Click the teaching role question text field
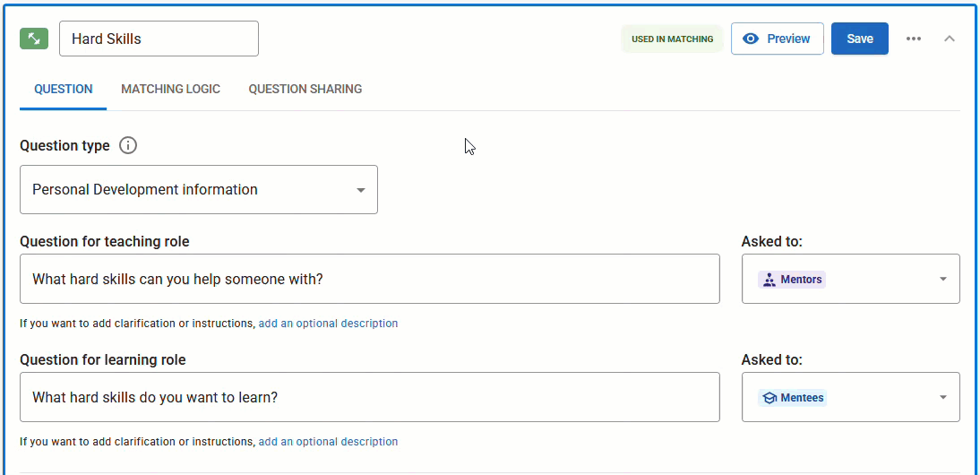The image size is (980, 475). point(369,279)
